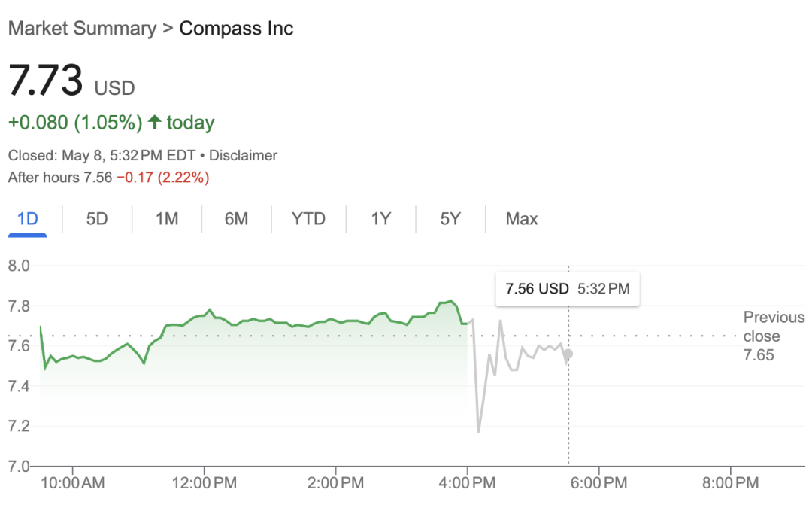Click the green up arrow icon
Screen dimensions: 812x508
(x=155, y=122)
